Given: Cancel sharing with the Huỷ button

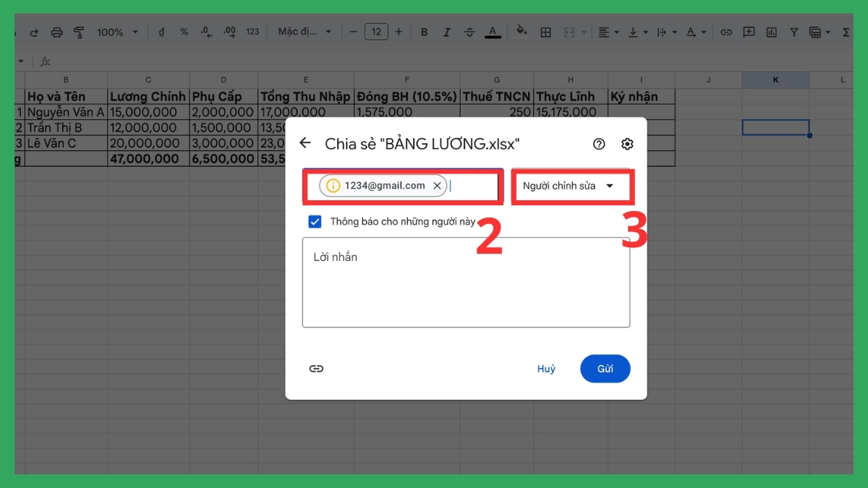Looking at the screenshot, I should click(547, 369).
